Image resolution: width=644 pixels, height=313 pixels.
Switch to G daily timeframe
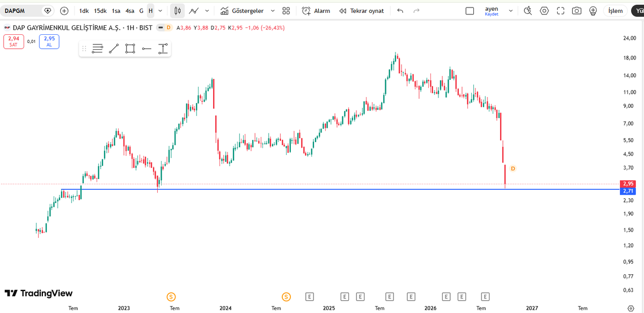(x=141, y=11)
